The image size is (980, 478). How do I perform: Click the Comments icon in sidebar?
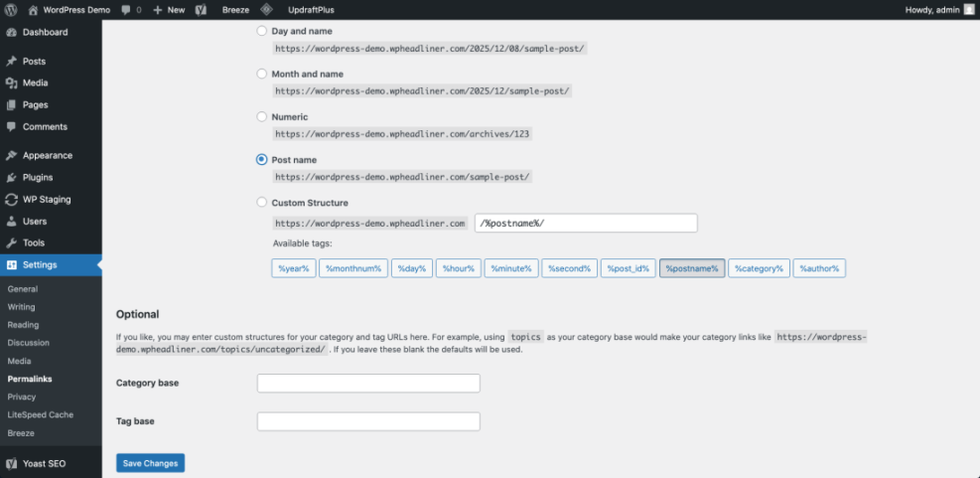tap(11, 127)
